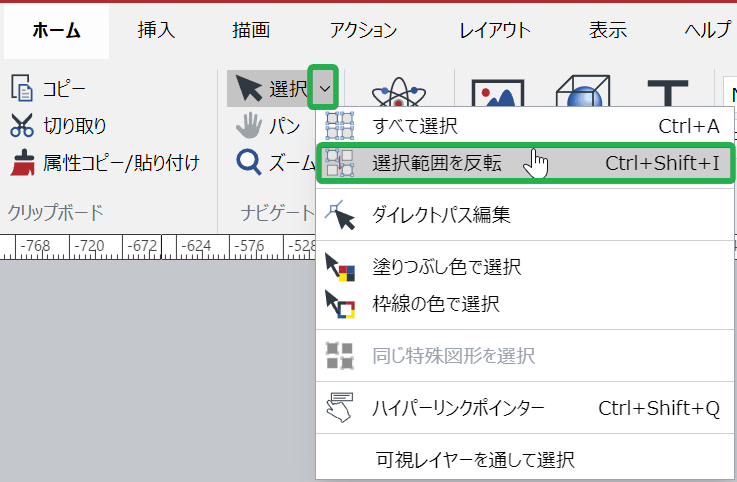Expand the 選択 tool dropdown arrow
The height and width of the screenshot is (482, 737).
tap(323, 88)
